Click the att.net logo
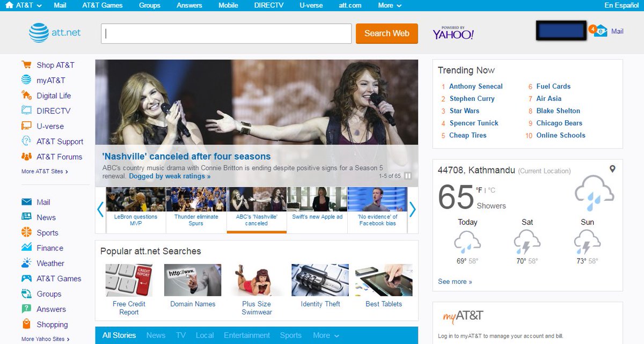Screen dimensions: 644x344 (55, 33)
